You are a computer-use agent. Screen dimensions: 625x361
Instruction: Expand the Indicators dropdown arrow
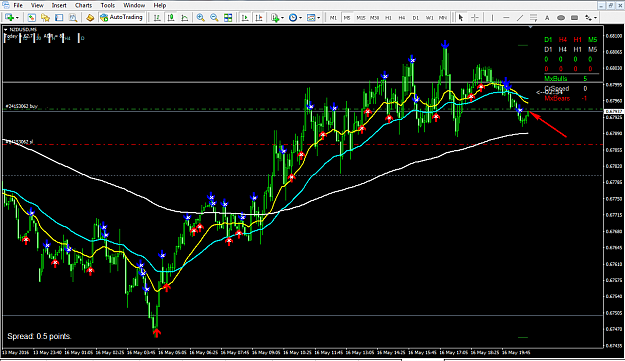(x=282, y=18)
